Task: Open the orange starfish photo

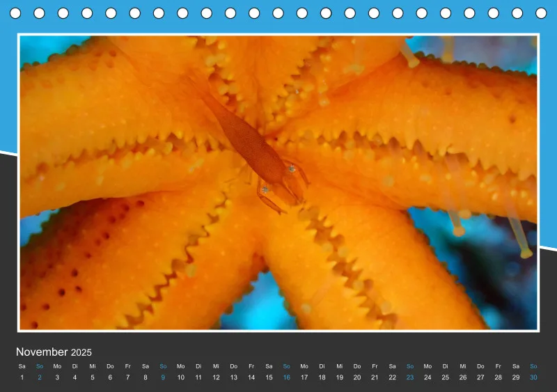Action: pos(278,182)
